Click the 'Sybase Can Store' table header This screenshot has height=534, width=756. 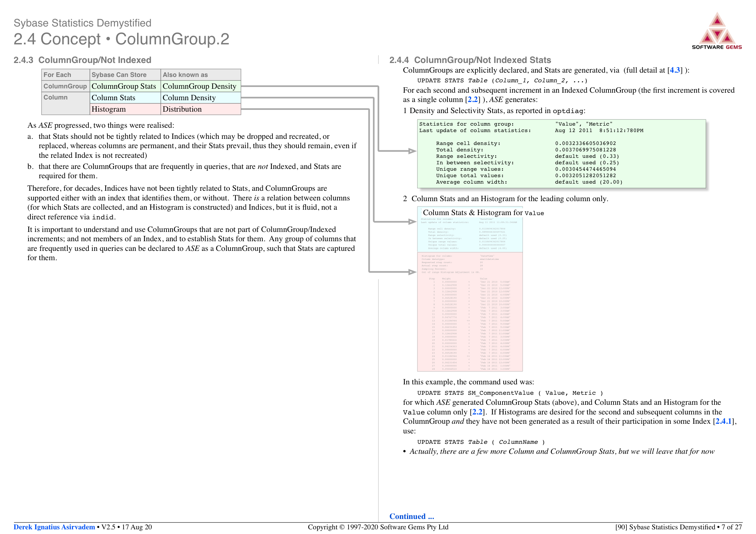(125, 75)
